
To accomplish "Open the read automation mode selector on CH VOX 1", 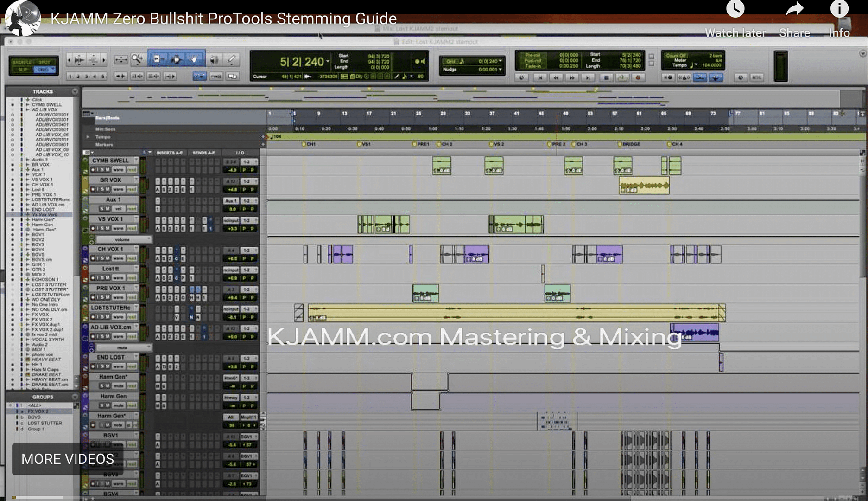I will coord(132,258).
